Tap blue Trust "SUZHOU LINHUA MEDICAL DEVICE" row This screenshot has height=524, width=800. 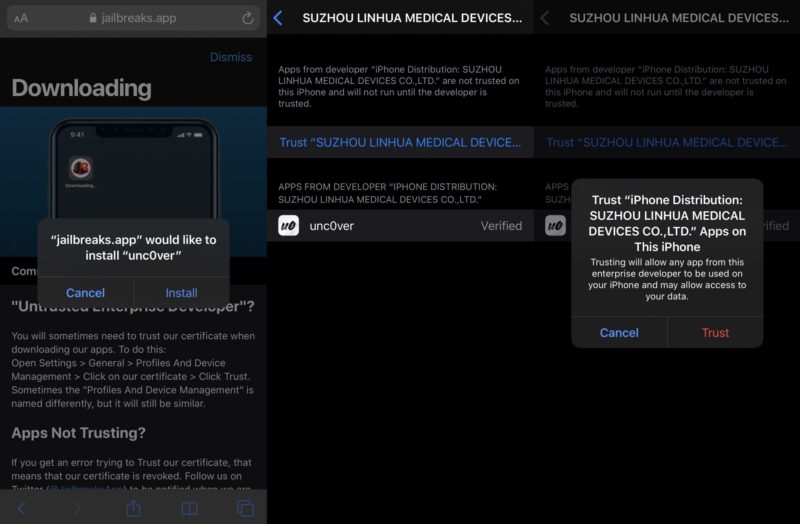click(400, 142)
